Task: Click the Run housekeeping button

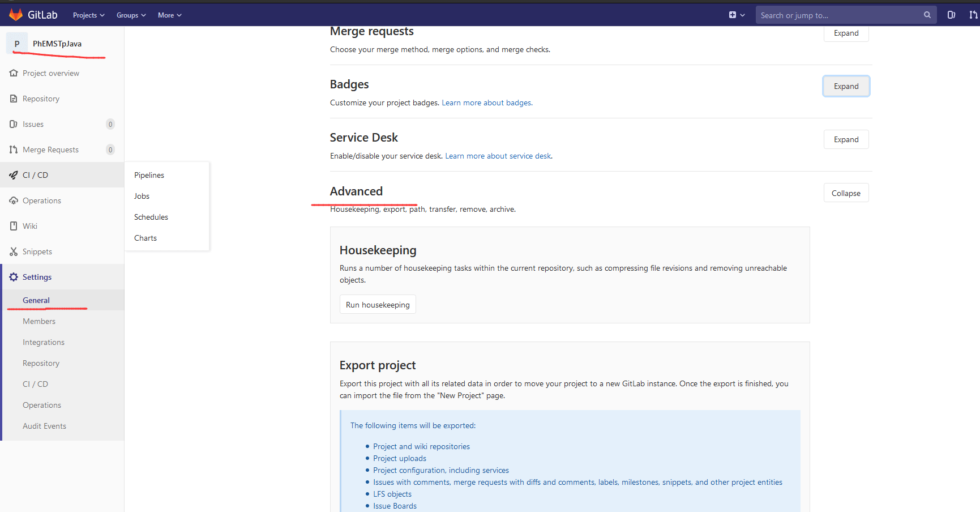Action: (378, 305)
